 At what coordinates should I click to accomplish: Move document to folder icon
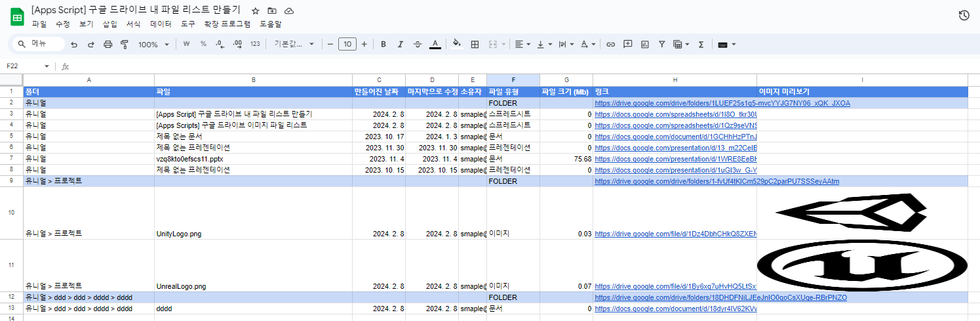[x=272, y=11]
